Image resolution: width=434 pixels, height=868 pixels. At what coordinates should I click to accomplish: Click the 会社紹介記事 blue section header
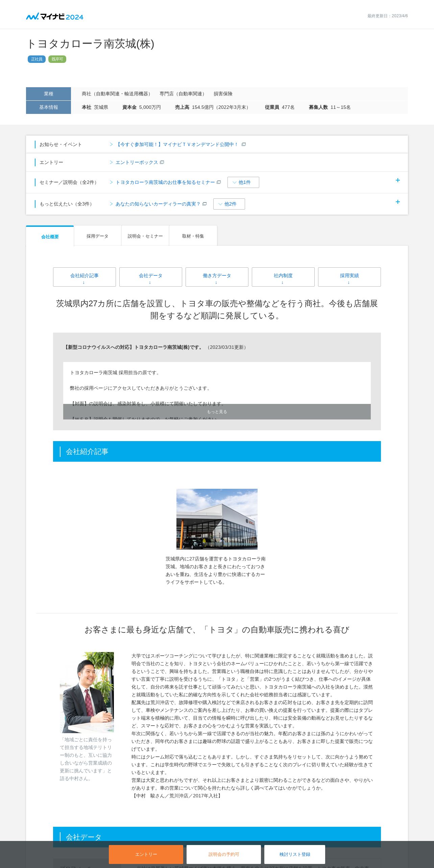pyautogui.click(x=217, y=451)
